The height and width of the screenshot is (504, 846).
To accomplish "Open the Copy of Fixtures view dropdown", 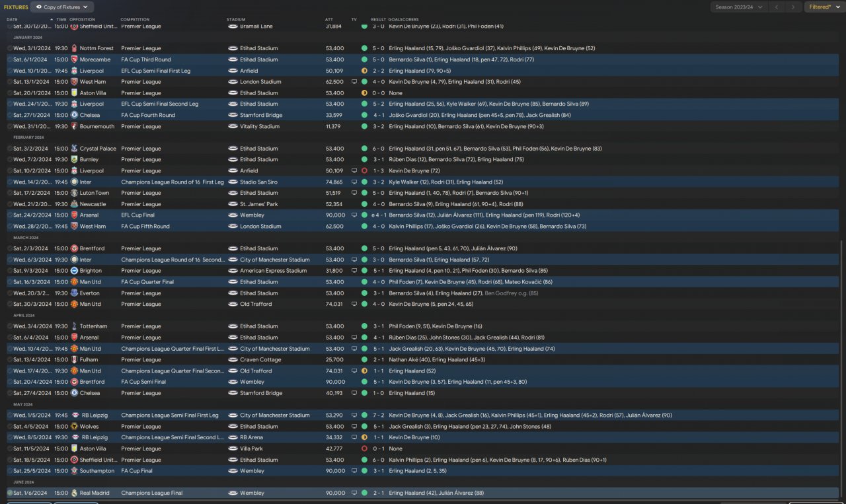I will coord(62,7).
